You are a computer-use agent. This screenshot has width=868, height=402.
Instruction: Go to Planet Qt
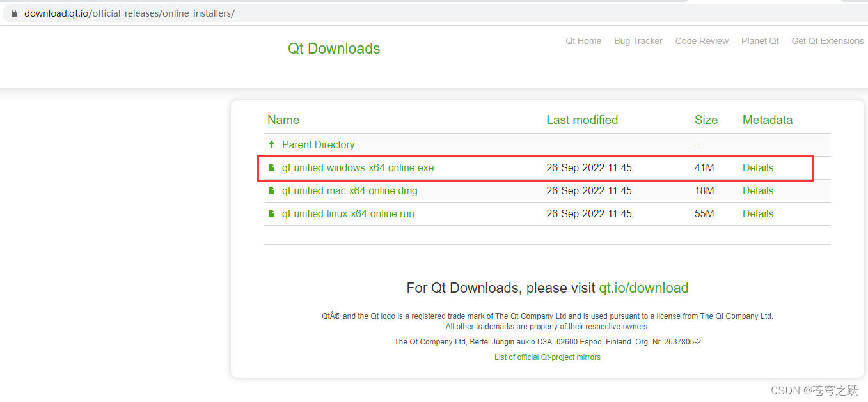[x=760, y=41]
